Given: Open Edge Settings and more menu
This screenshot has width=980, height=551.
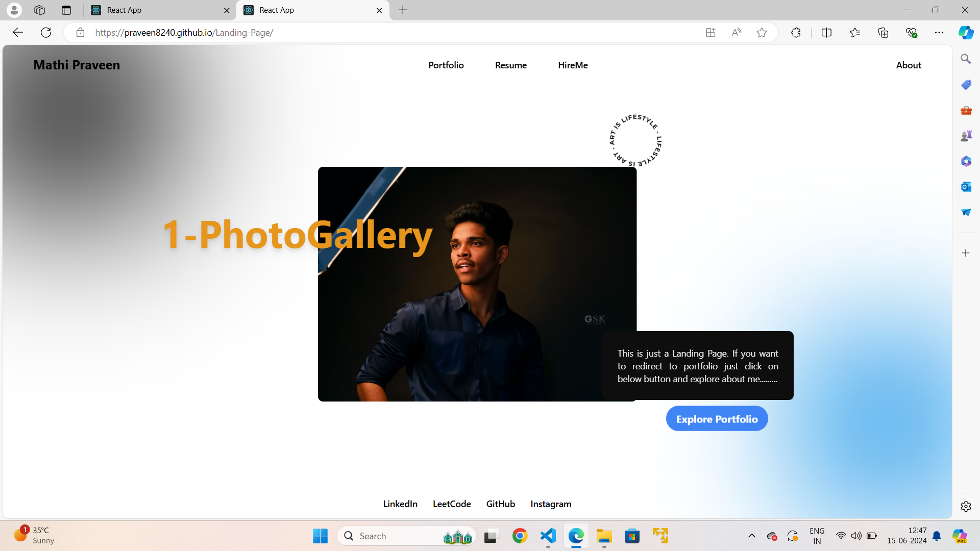Looking at the screenshot, I should [939, 33].
